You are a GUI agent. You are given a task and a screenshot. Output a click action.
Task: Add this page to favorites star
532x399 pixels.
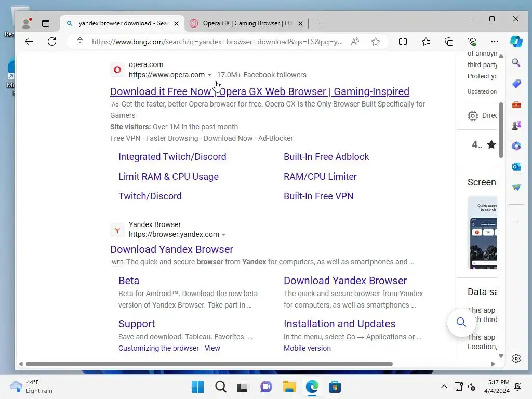pos(376,42)
